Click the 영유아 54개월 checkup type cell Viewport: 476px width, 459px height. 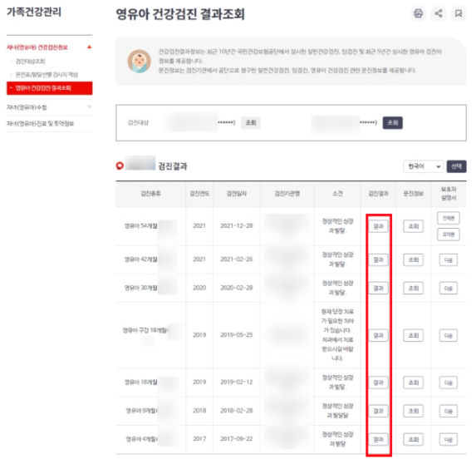[x=151, y=226]
